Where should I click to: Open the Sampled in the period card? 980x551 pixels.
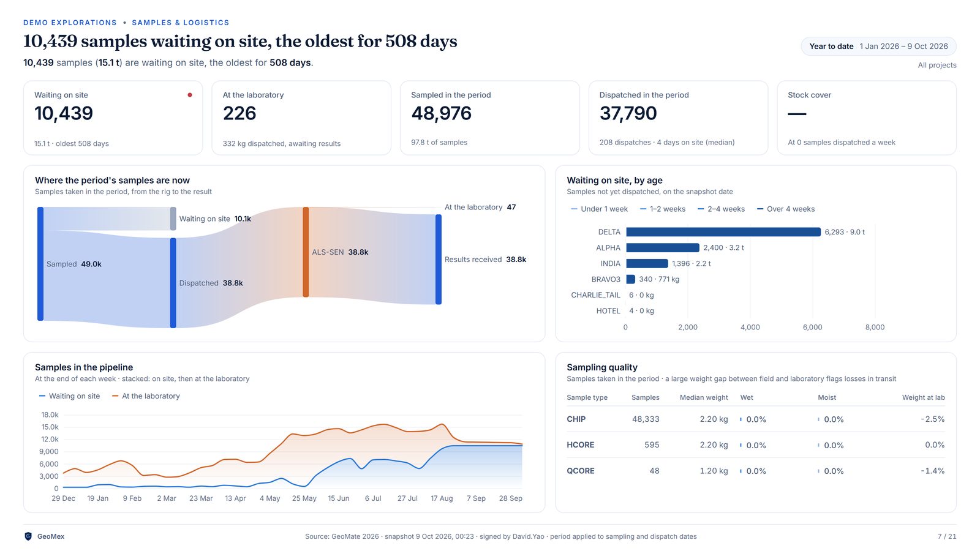(489, 118)
